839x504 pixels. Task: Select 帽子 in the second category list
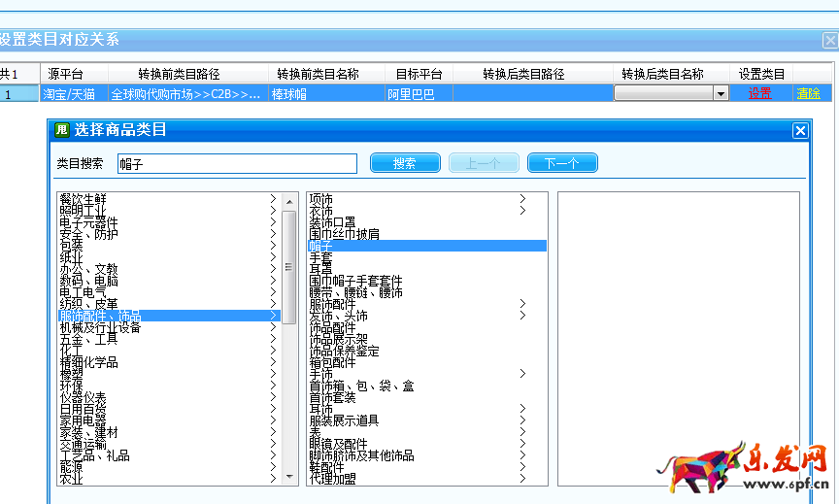click(x=321, y=246)
